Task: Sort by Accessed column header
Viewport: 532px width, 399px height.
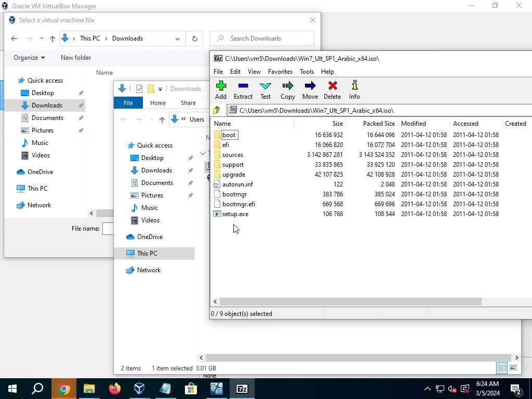Action: point(476,124)
